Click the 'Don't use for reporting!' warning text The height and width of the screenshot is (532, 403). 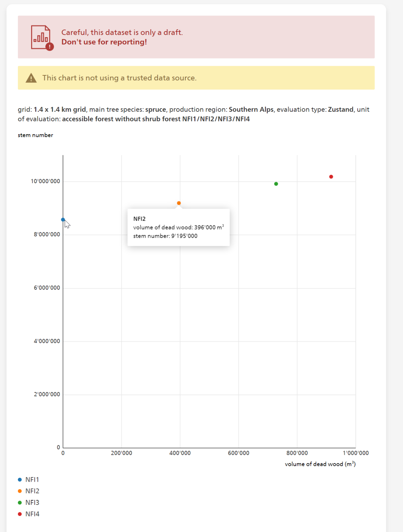click(105, 41)
